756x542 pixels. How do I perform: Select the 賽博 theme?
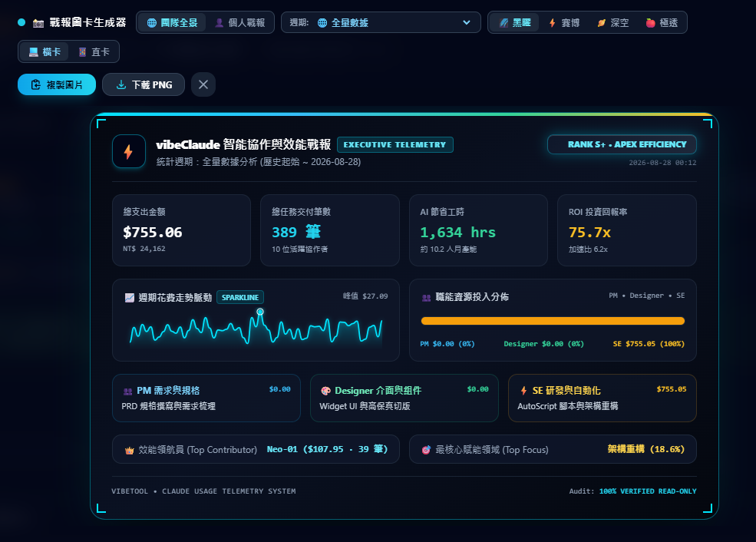[564, 23]
